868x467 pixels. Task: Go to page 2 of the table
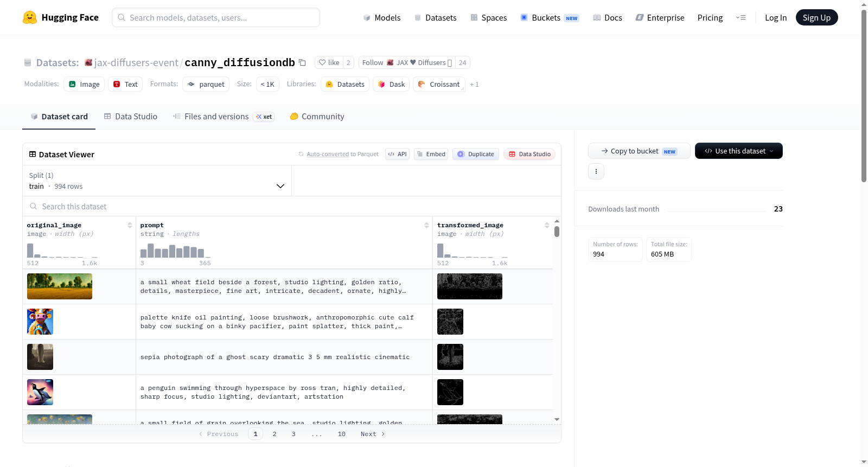[x=275, y=434]
